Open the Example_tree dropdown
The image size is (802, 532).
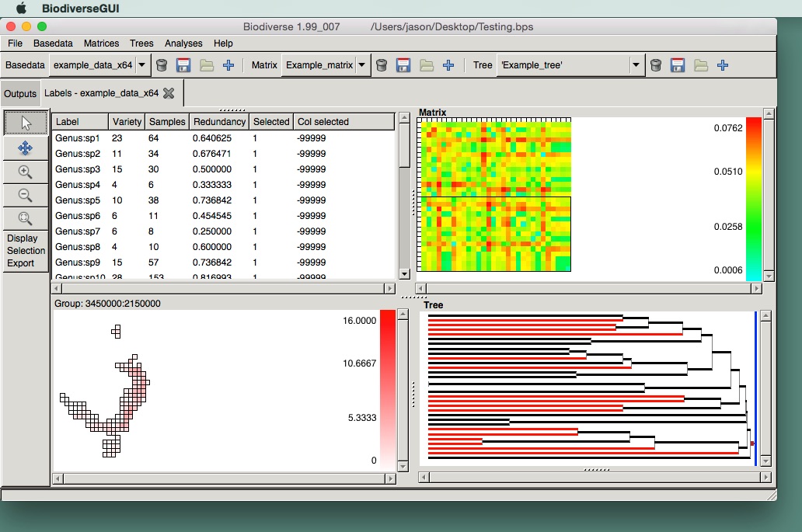pyautogui.click(x=635, y=65)
